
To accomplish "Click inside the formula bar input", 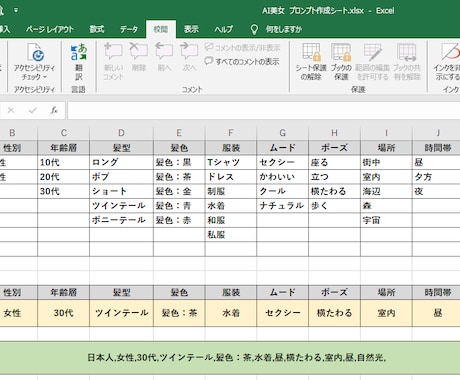I will pyautogui.click(x=264, y=110).
